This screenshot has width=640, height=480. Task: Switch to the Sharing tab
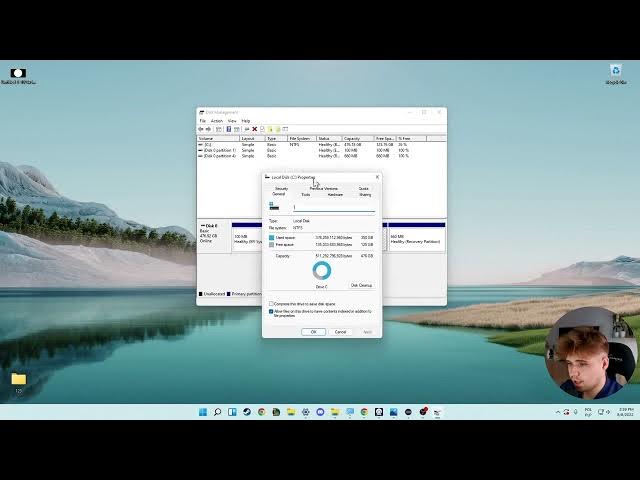[365, 195]
